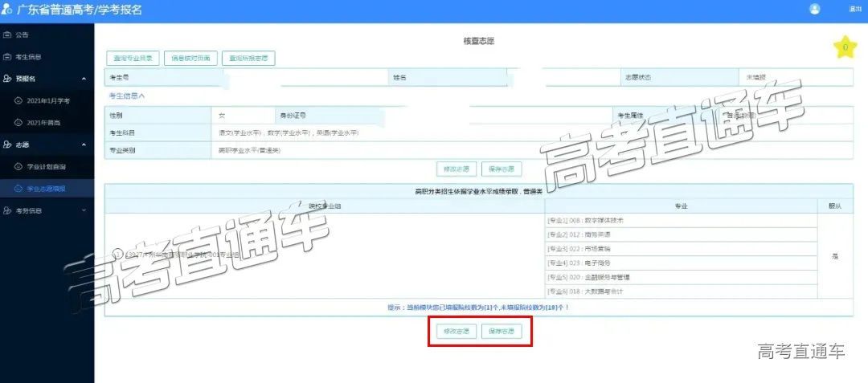Click the 志愿状态 label cell

tap(678, 77)
